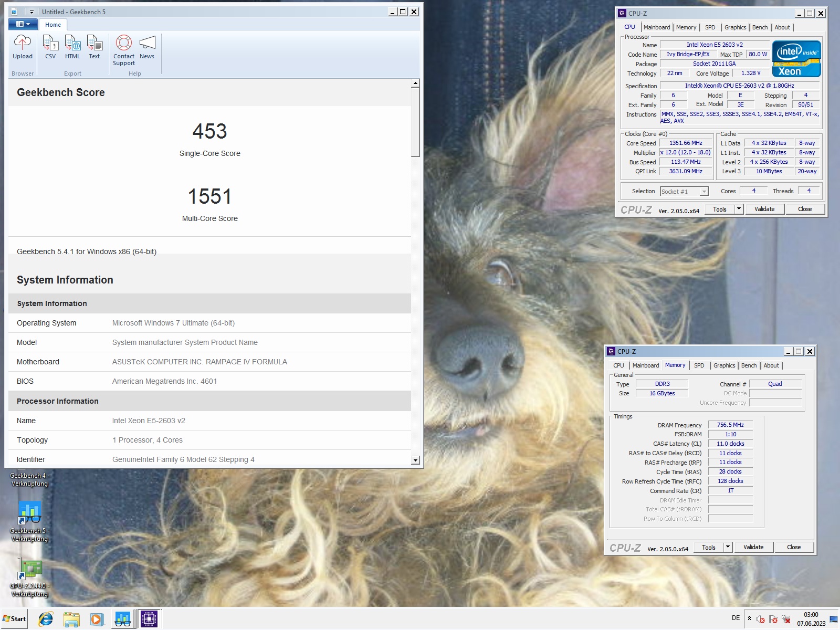Viewport: 840px width, 630px height.
Task: Open the quick access toolbar dropdown arrow
Action: click(31, 12)
